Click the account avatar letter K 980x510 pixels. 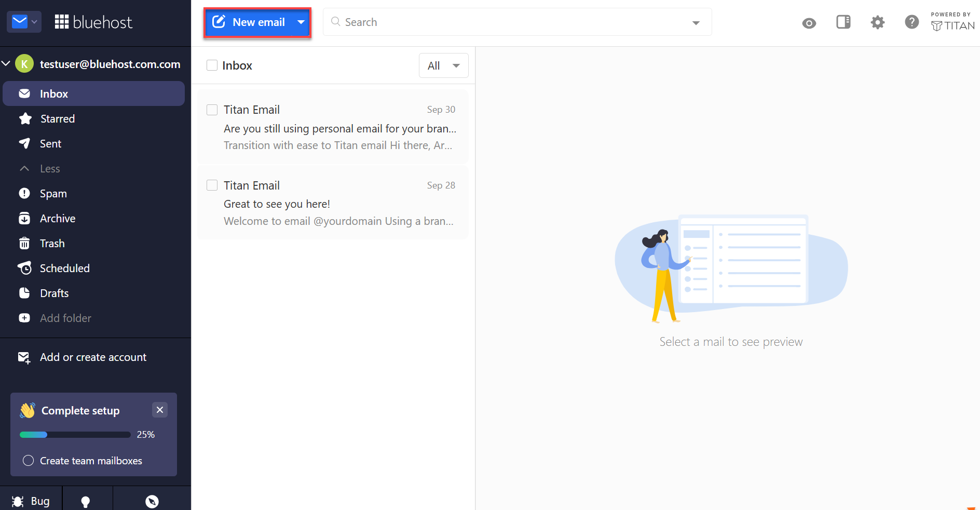pos(24,64)
